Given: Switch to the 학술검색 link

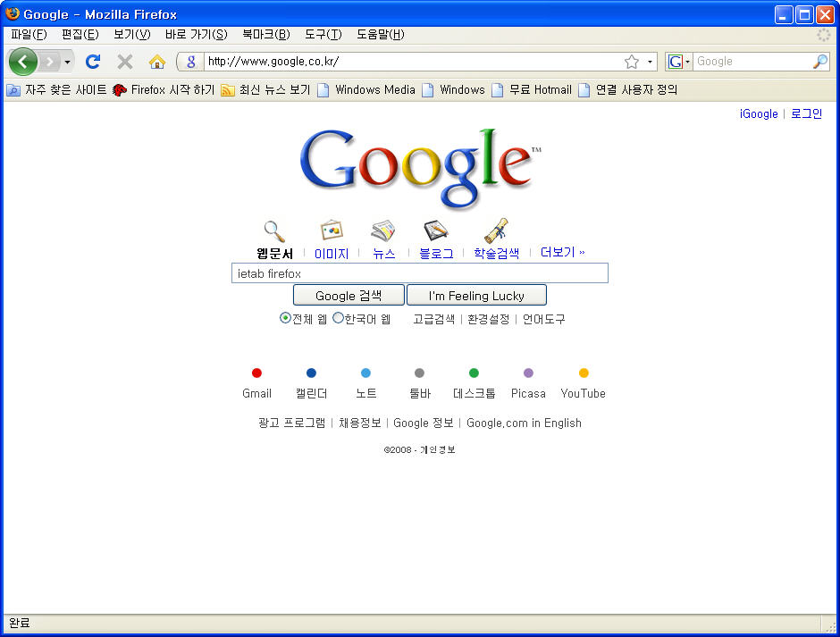Looking at the screenshot, I should (497, 254).
